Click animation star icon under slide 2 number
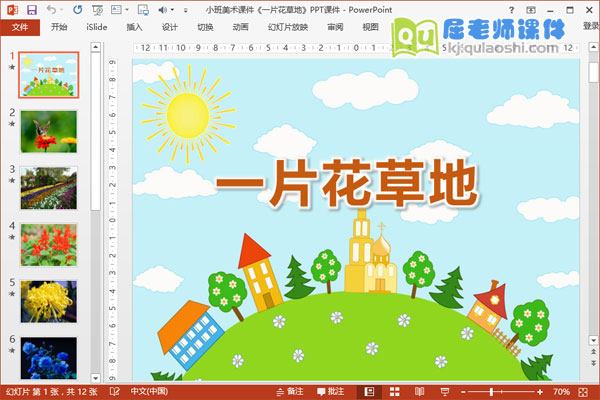This screenshot has width=600, height=400. (12, 124)
